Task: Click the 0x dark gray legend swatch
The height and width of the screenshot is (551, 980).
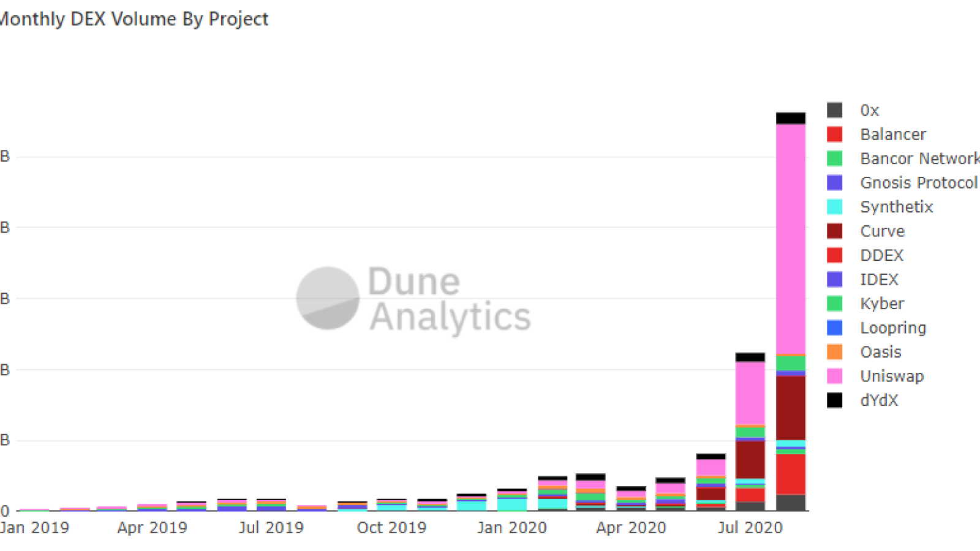Action: 834,110
